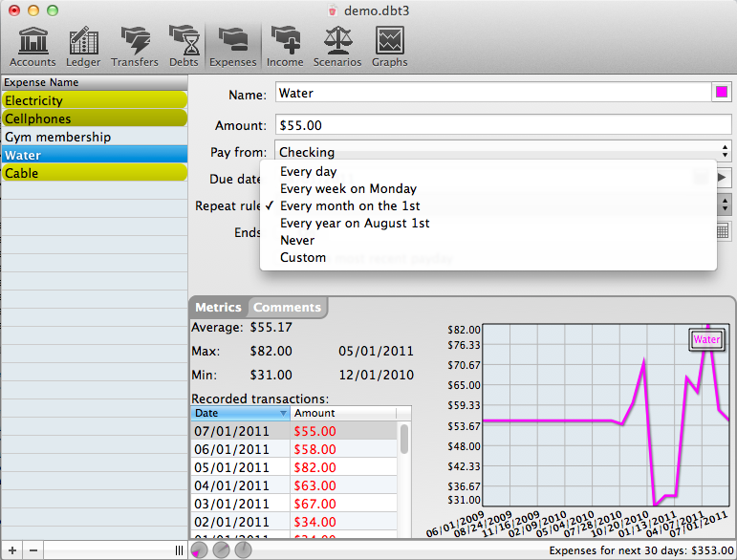The width and height of the screenshot is (737, 560).
Task: Open the Scenarios view
Action: click(337, 46)
